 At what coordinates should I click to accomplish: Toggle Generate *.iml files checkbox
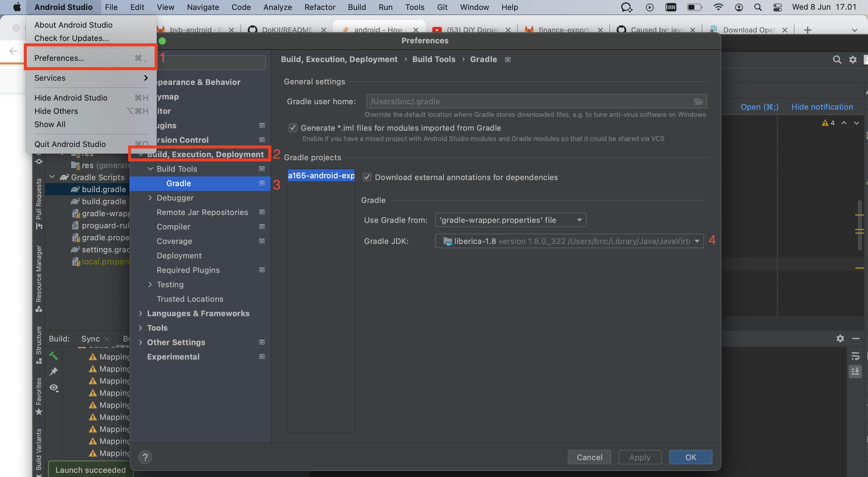[293, 128]
